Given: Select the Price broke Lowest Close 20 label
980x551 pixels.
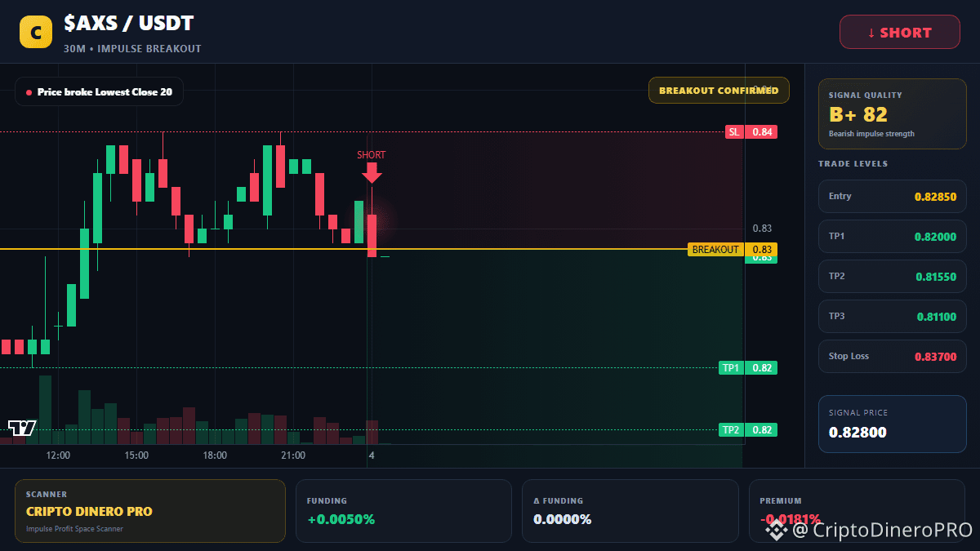Looking at the screenshot, I should coord(99,92).
